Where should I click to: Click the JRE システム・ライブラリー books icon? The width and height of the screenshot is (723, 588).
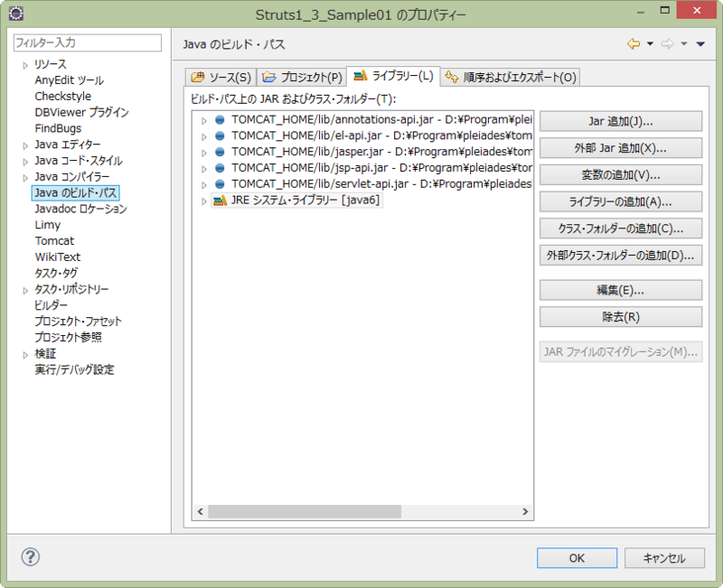pyautogui.click(x=220, y=201)
